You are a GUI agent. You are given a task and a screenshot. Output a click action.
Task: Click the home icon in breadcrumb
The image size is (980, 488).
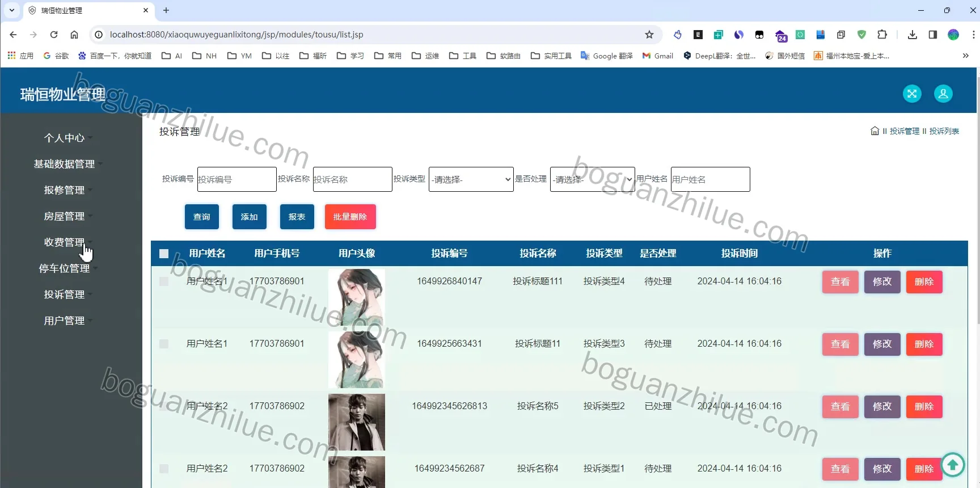pos(875,131)
